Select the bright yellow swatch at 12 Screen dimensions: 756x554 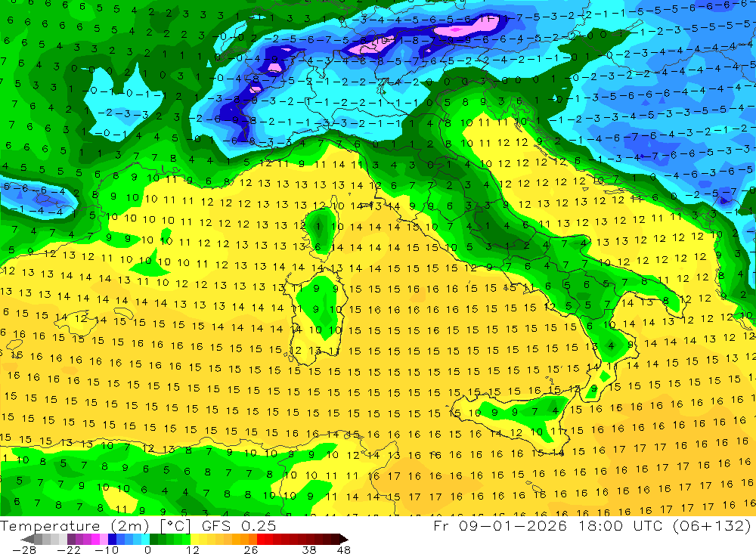195,539
